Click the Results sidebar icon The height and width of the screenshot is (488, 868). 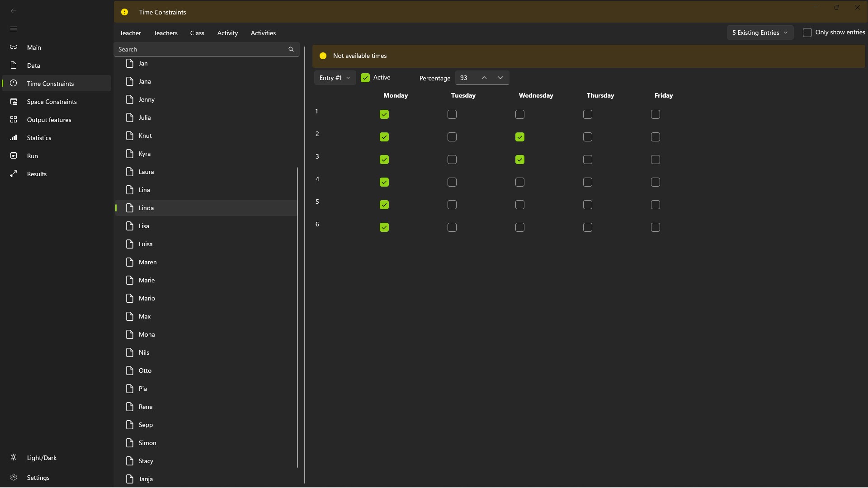click(x=14, y=174)
